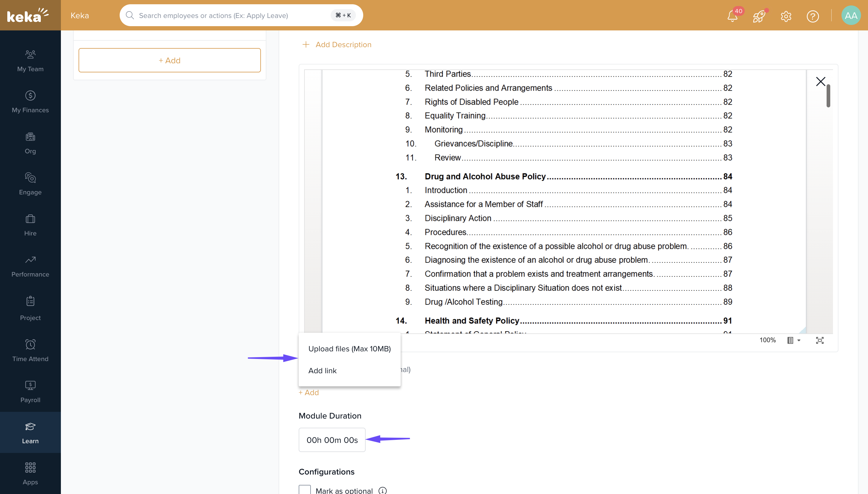Viewport: 868px width, 494px height.
Task: Check the Mark as optional checkbox
Action: pos(305,490)
